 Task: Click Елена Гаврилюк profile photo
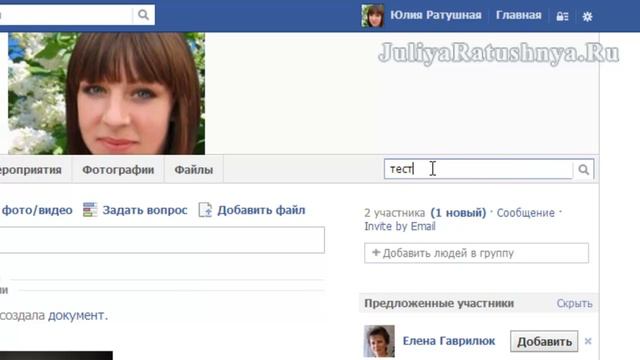pyautogui.click(x=379, y=341)
